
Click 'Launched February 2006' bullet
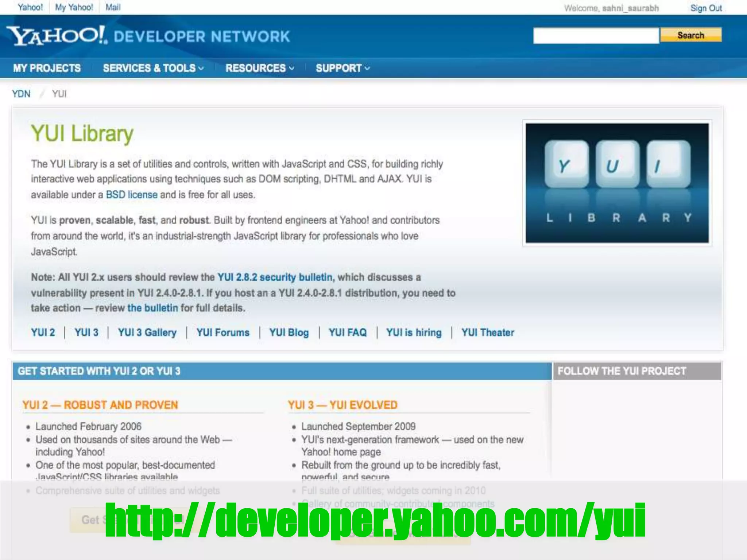[x=88, y=426]
